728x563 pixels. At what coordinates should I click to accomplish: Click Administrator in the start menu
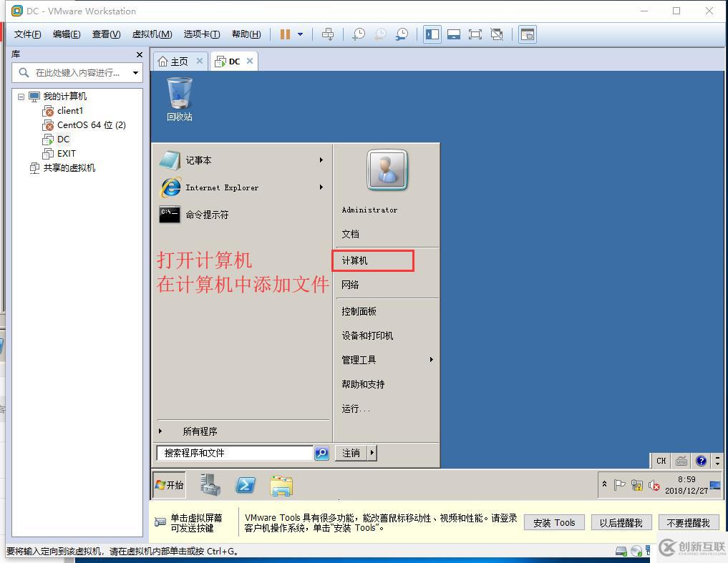(369, 210)
